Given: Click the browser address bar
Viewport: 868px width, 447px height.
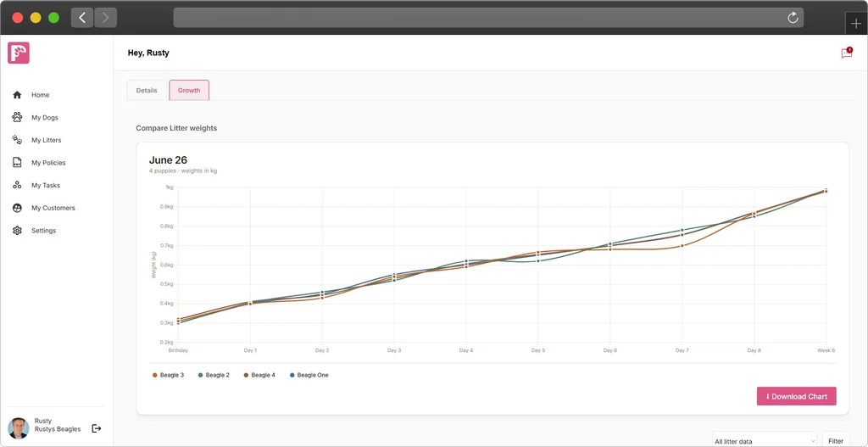Looking at the screenshot, I should click(x=488, y=18).
